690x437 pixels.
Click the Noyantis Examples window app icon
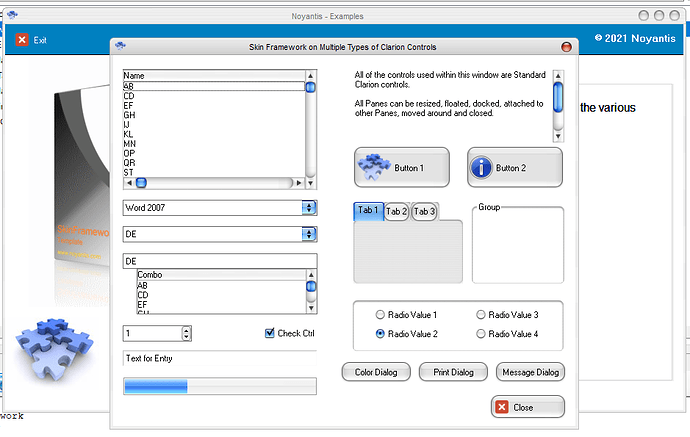[x=12, y=15]
